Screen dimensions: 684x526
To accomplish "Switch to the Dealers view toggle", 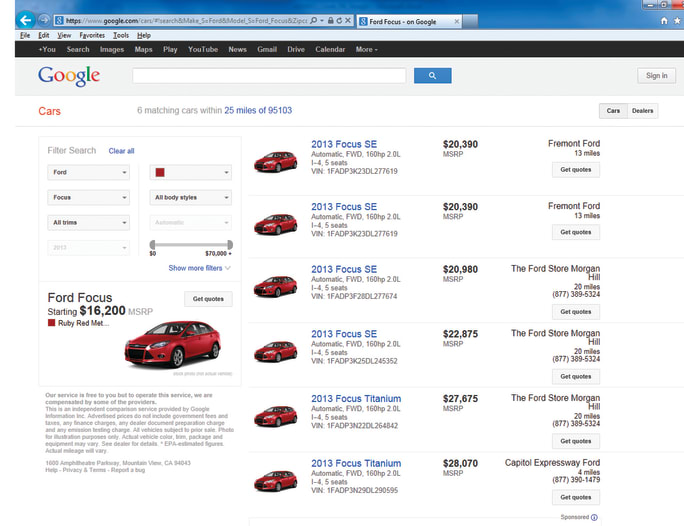I will (643, 111).
